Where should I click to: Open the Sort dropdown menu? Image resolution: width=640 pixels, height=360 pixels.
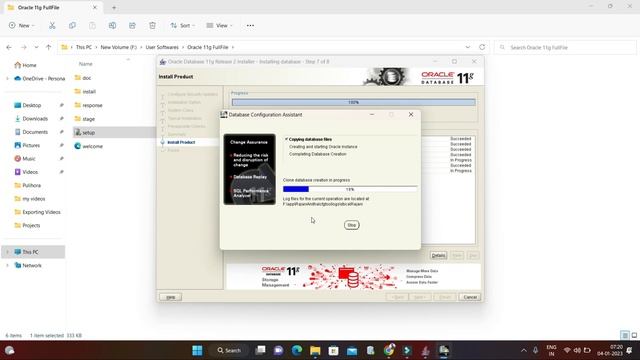coord(182,25)
